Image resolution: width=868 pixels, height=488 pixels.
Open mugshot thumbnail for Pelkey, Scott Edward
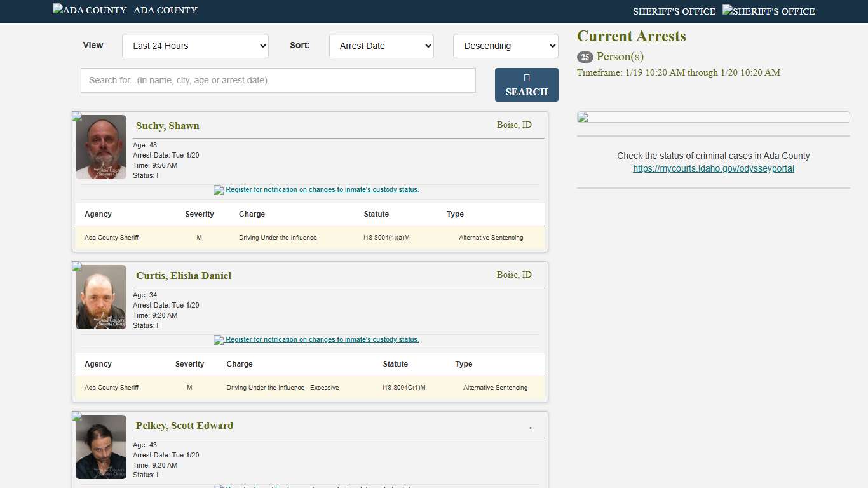pos(101,447)
